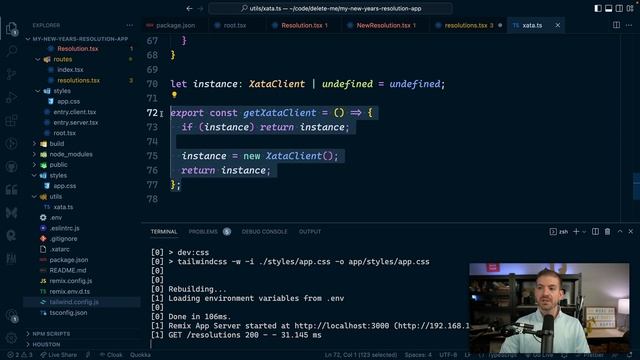Image resolution: width=640 pixels, height=360 pixels.
Task: Split the terminal panel
Action: 596,231
